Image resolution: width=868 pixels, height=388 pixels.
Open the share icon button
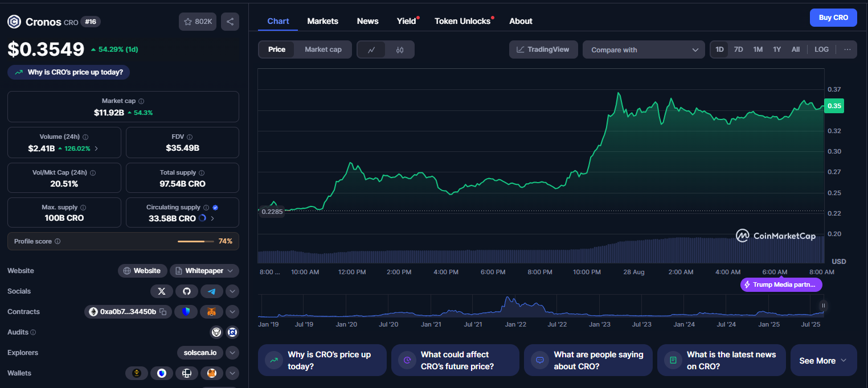click(230, 22)
